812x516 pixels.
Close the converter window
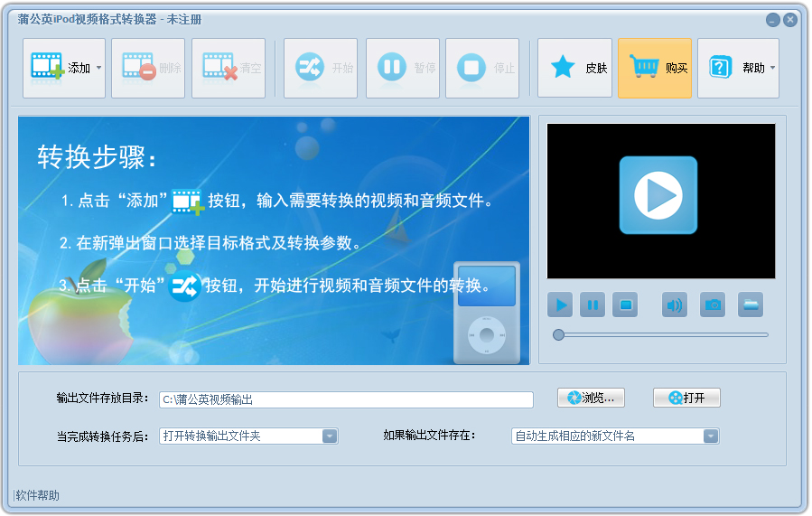click(790, 20)
